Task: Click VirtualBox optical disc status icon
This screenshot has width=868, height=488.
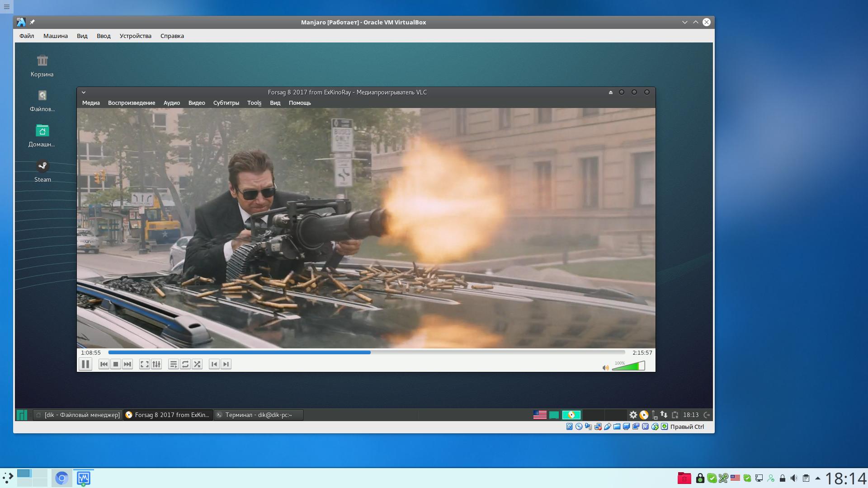Action: click(579, 427)
